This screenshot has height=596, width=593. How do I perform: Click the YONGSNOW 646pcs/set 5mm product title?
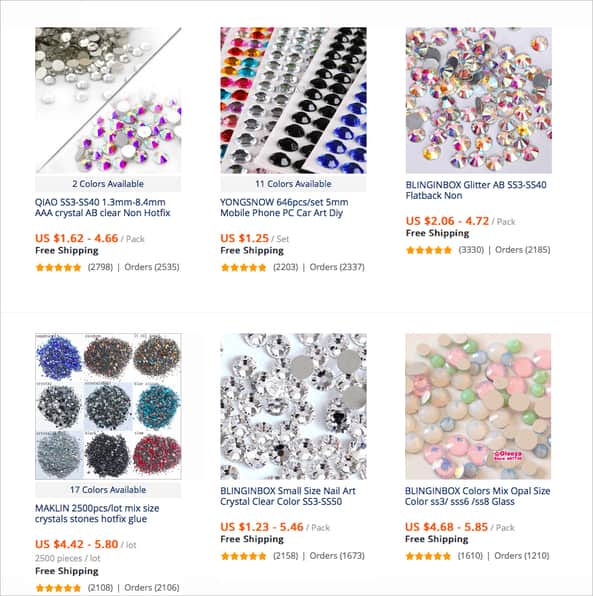284,208
